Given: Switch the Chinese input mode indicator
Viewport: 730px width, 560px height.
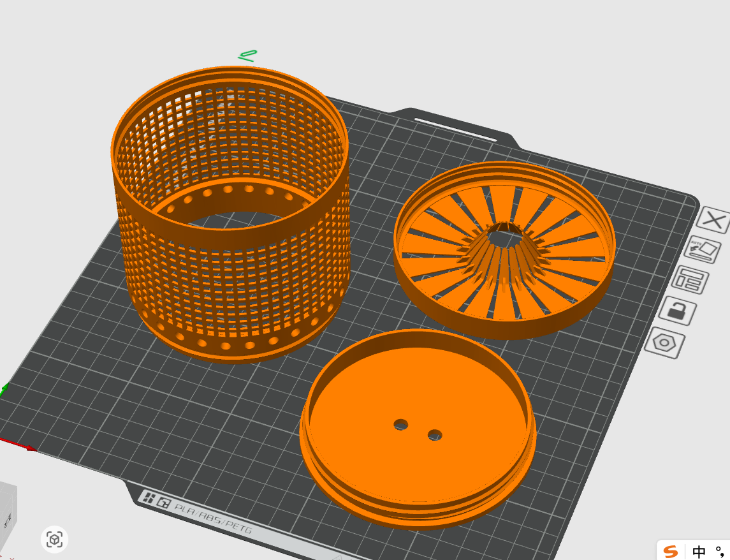Looking at the screenshot, I should click(x=699, y=552).
